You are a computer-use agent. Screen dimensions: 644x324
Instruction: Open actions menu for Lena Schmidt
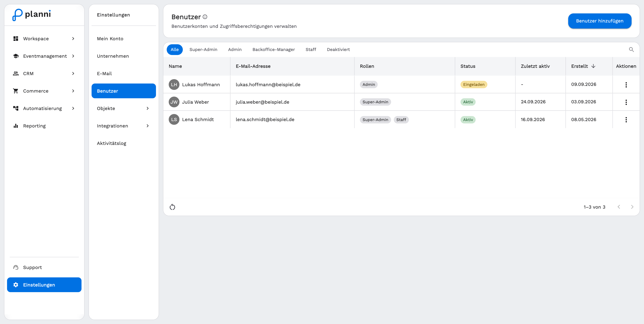point(626,120)
